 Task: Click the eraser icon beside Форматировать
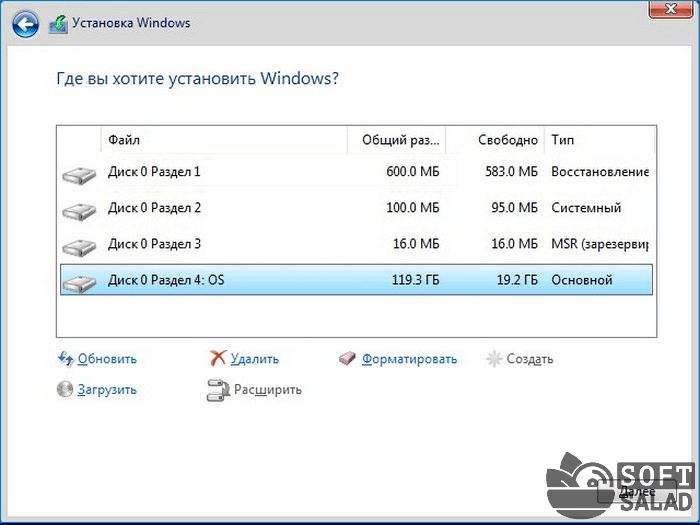pyautogui.click(x=347, y=358)
